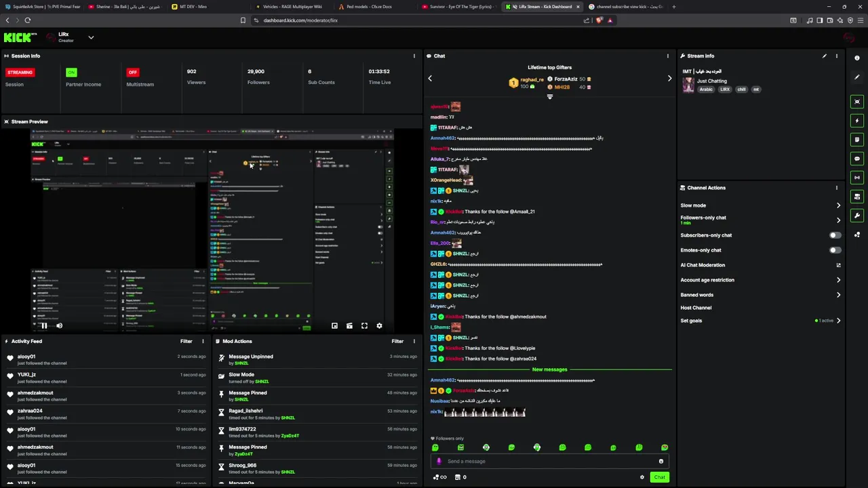868x488 pixels.
Task: Bookmark this page in address bar
Action: 243,20
